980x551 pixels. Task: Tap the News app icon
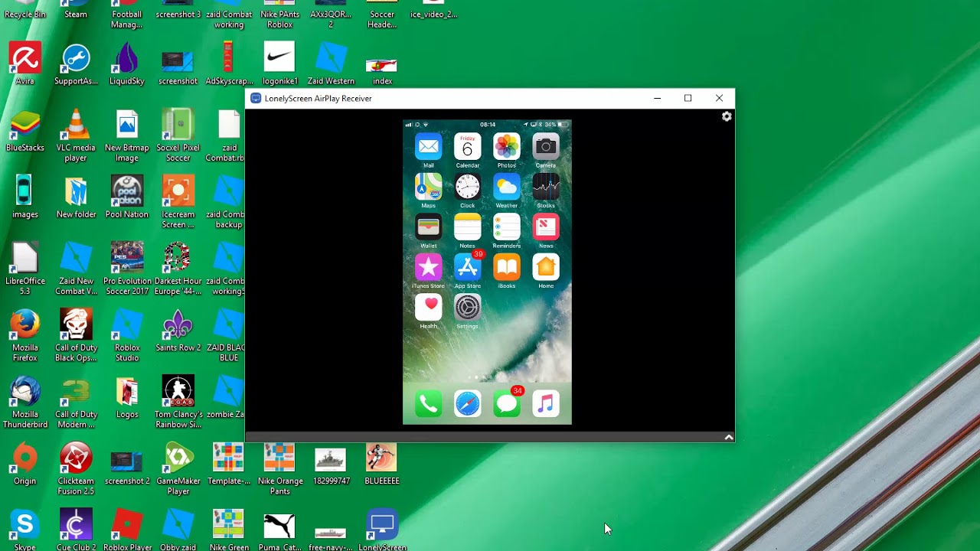546,227
